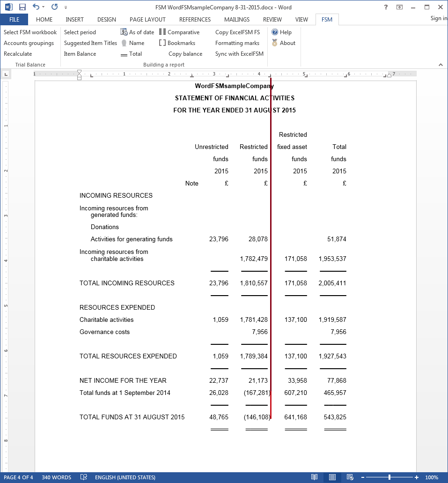The image size is (448, 483).
Task: Click the zoom in plus button
Action: (417, 477)
